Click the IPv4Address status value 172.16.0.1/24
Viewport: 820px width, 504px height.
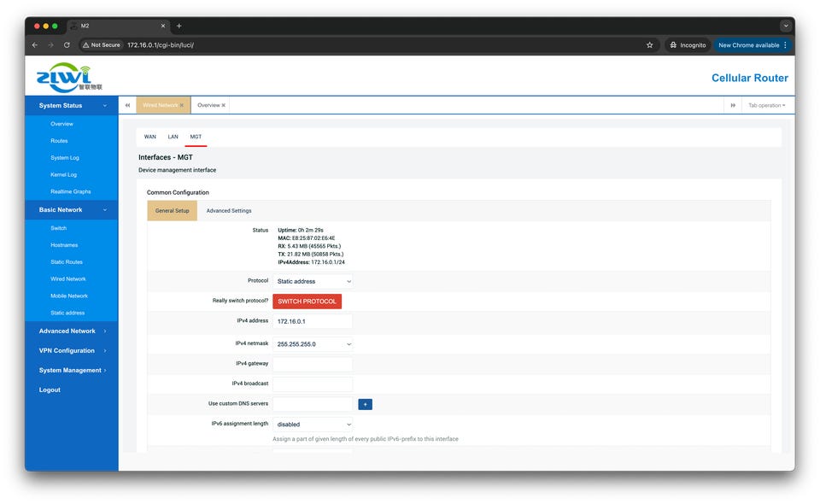click(328, 262)
